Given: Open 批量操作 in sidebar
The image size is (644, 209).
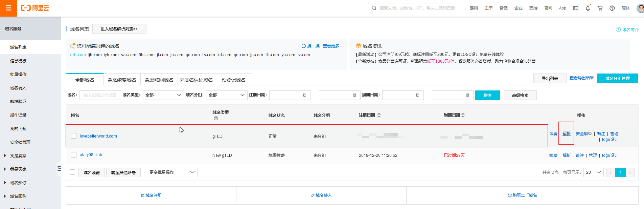Looking at the screenshot, I should pos(18,75).
